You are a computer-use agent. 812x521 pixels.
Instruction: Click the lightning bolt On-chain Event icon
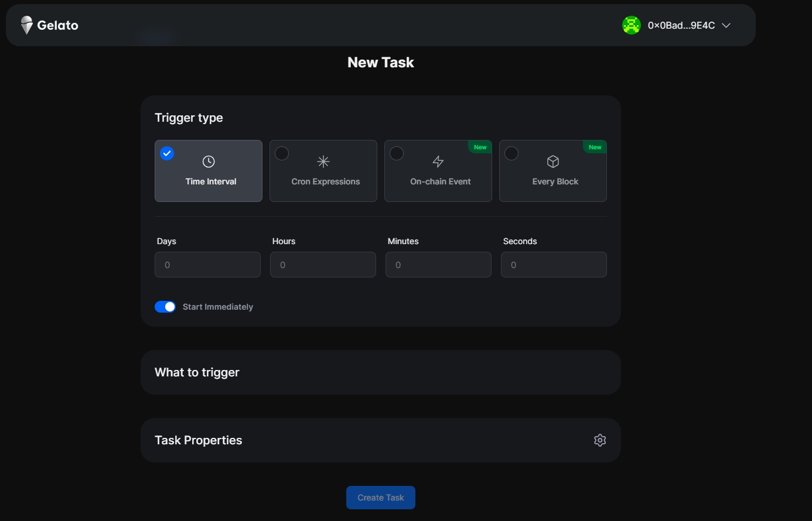click(x=438, y=162)
